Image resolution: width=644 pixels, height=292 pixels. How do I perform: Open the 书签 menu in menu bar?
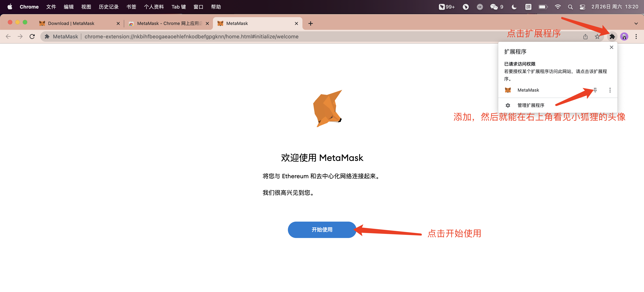pos(131,7)
